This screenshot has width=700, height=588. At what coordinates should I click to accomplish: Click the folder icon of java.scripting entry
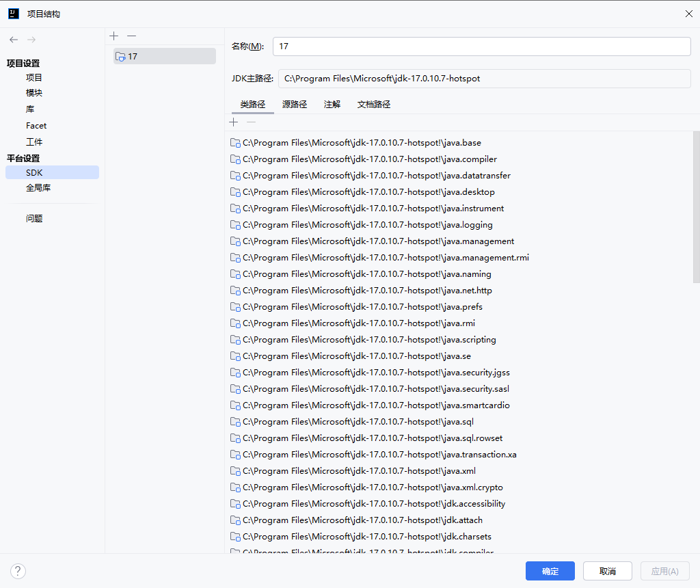235,340
